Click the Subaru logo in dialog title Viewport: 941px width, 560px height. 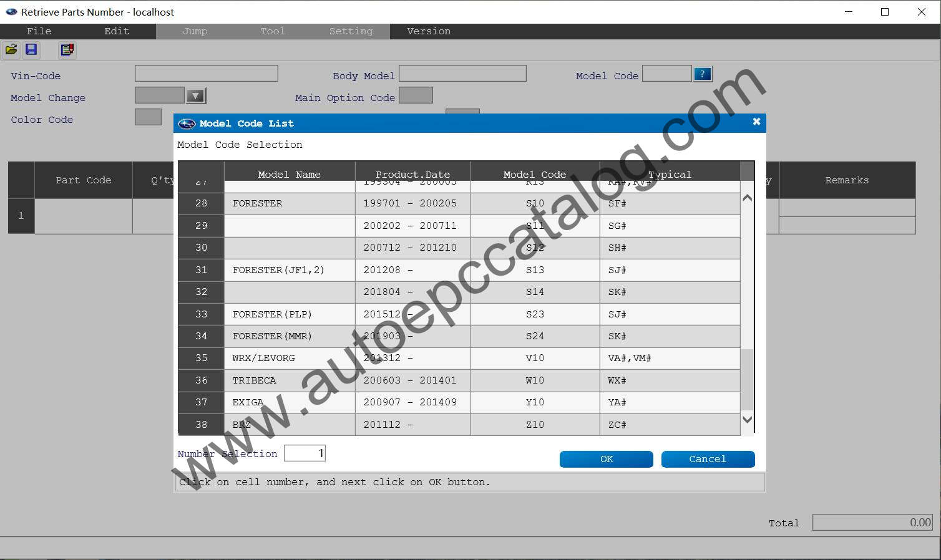click(187, 123)
